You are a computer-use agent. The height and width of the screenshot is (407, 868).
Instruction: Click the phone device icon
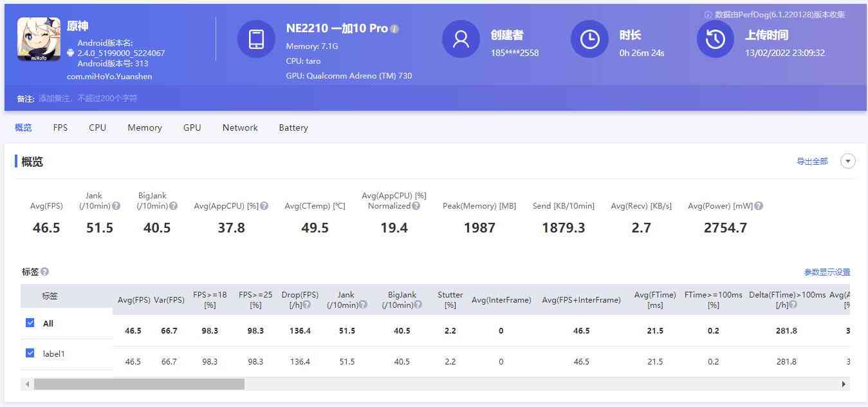point(256,39)
